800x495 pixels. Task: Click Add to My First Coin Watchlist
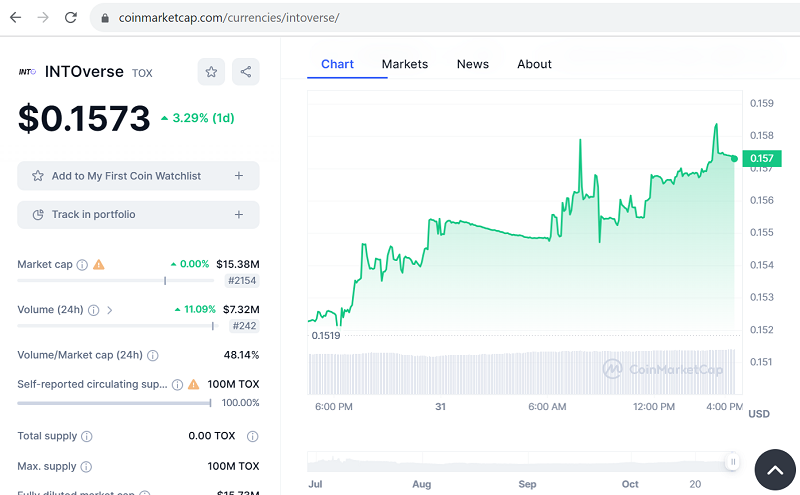(x=138, y=176)
